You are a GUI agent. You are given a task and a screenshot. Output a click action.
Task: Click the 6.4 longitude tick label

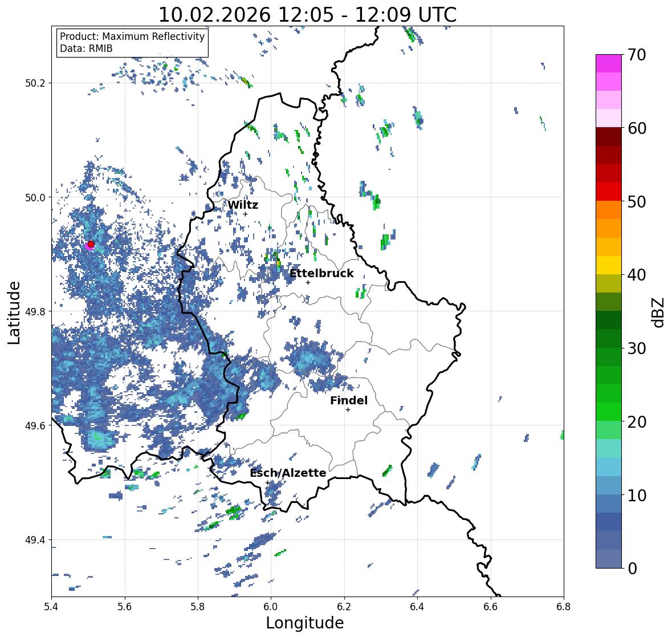pos(417,607)
